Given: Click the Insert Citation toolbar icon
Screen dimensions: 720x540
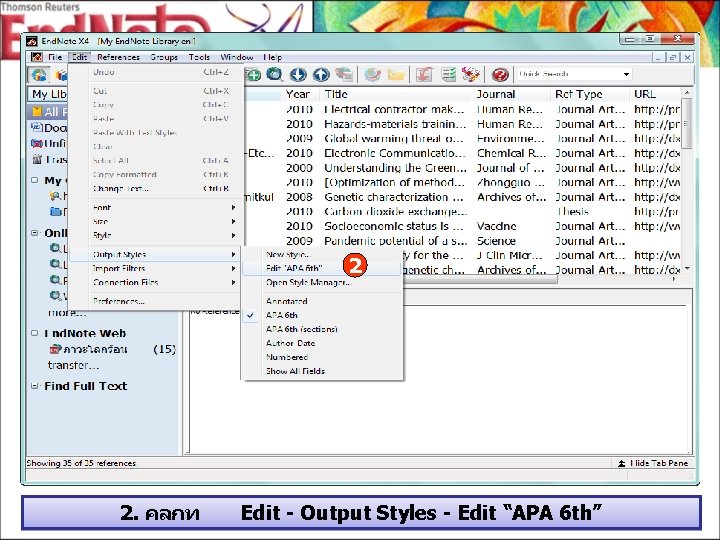Looking at the screenshot, I should pos(424,74).
